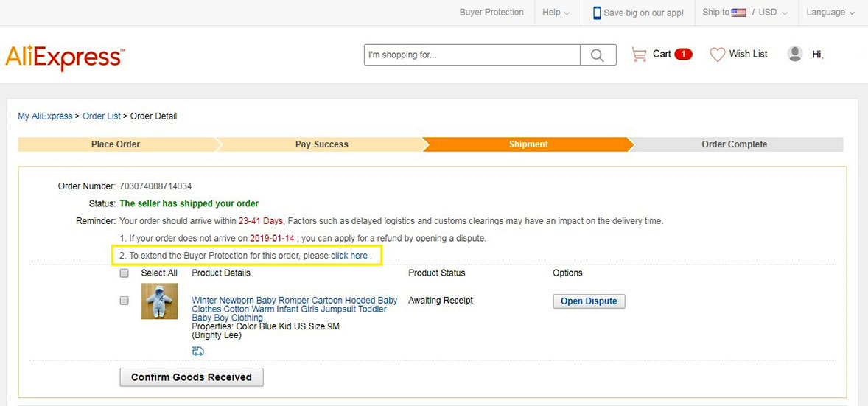Open the baby romper product thumbnail
Viewport: 868px width, 406px height.
point(159,301)
